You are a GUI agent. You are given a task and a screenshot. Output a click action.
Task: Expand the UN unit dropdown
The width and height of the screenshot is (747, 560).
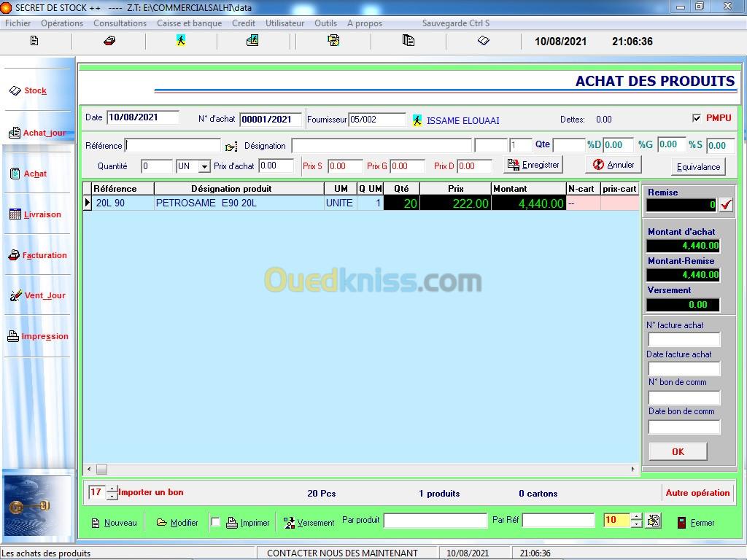204,166
